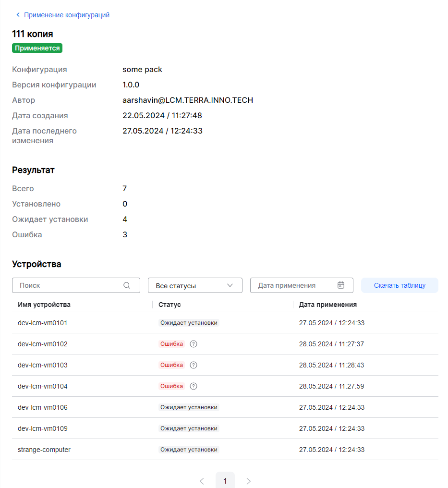Select page 1 in pagination
The width and height of the screenshot is (448, 488).
click(225, 481)
